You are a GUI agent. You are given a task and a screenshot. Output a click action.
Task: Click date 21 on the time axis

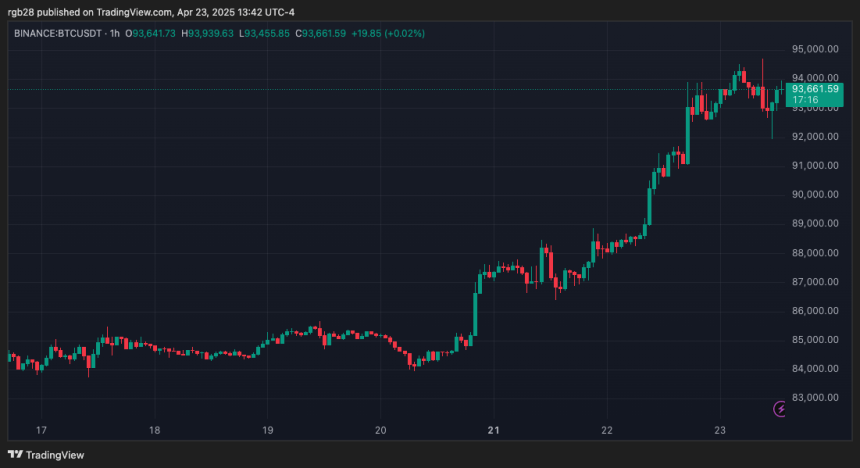click(494, 430)
